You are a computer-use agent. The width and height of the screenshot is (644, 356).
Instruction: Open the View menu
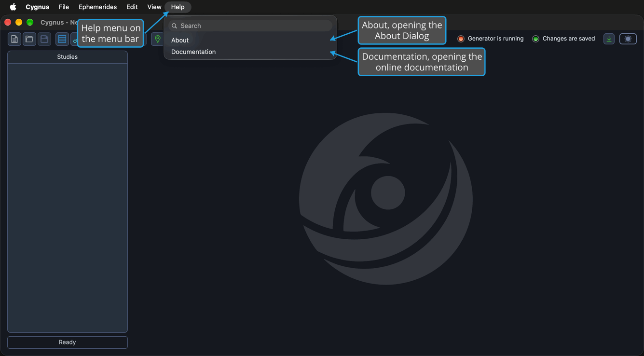(x=154, y=7)
